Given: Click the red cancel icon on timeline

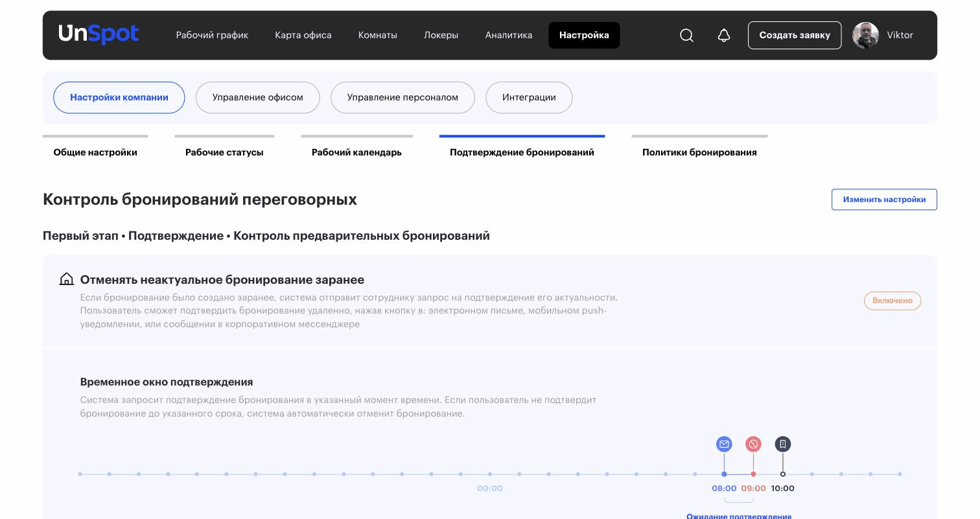Looking at the screenshot, I should (x=753, y=444).
